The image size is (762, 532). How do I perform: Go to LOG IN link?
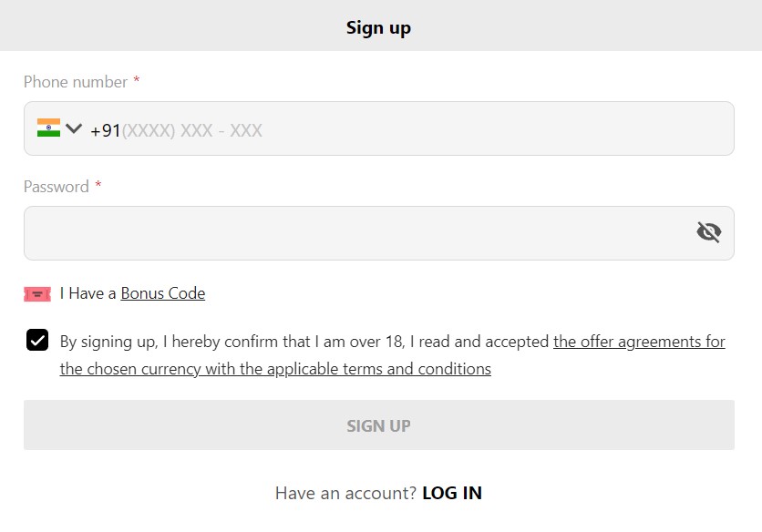(452, 493)
